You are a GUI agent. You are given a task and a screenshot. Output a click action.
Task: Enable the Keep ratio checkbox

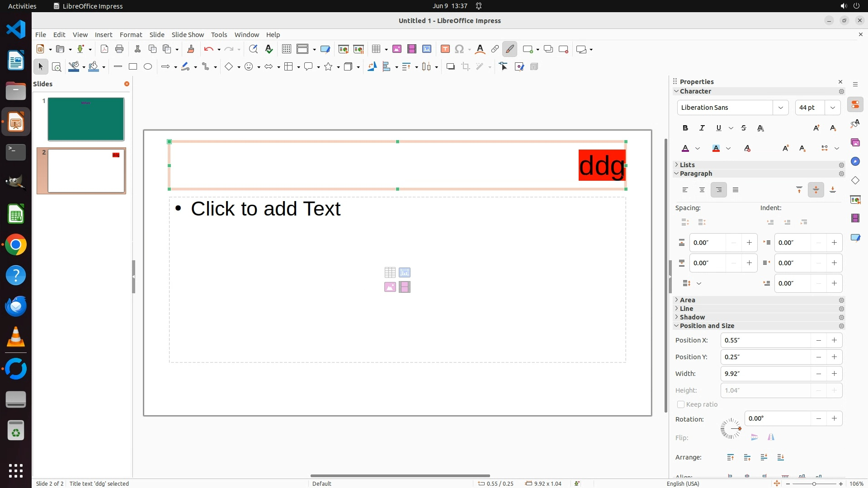tap(681, 404)
